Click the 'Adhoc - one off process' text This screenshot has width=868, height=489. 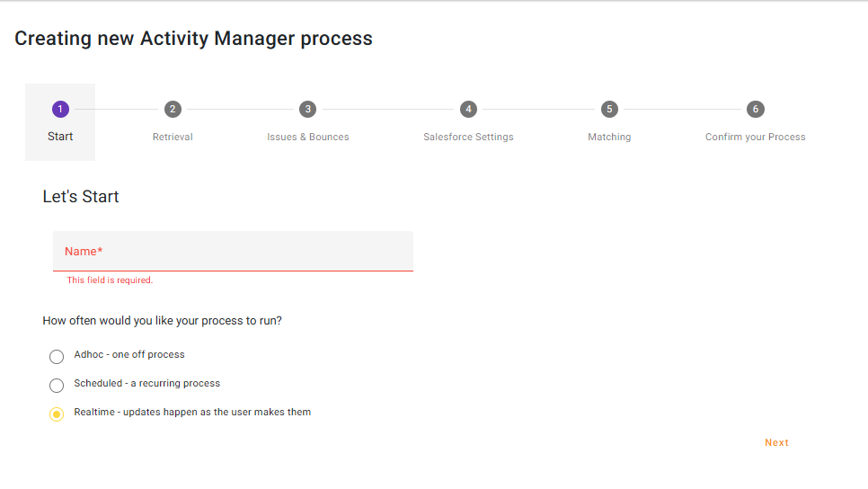(129, 354)
